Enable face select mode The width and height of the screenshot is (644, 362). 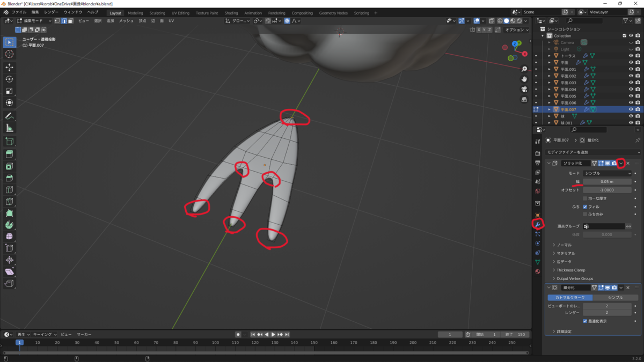[x=70, y=21]
